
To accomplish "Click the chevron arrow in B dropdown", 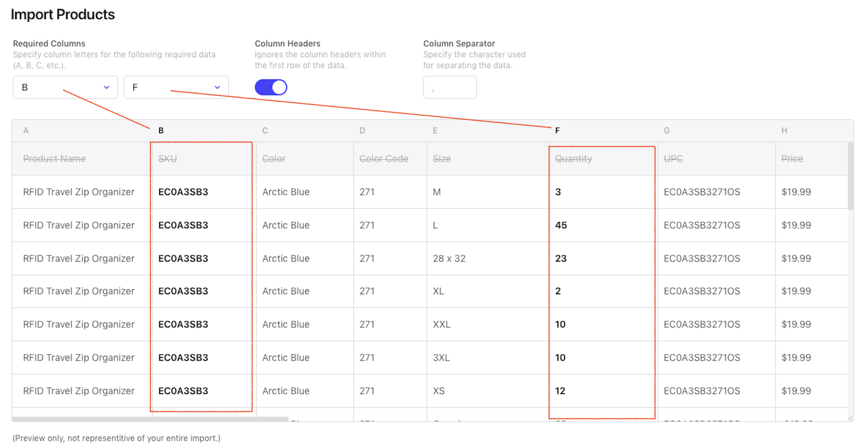I will click(x=107, y=87).
